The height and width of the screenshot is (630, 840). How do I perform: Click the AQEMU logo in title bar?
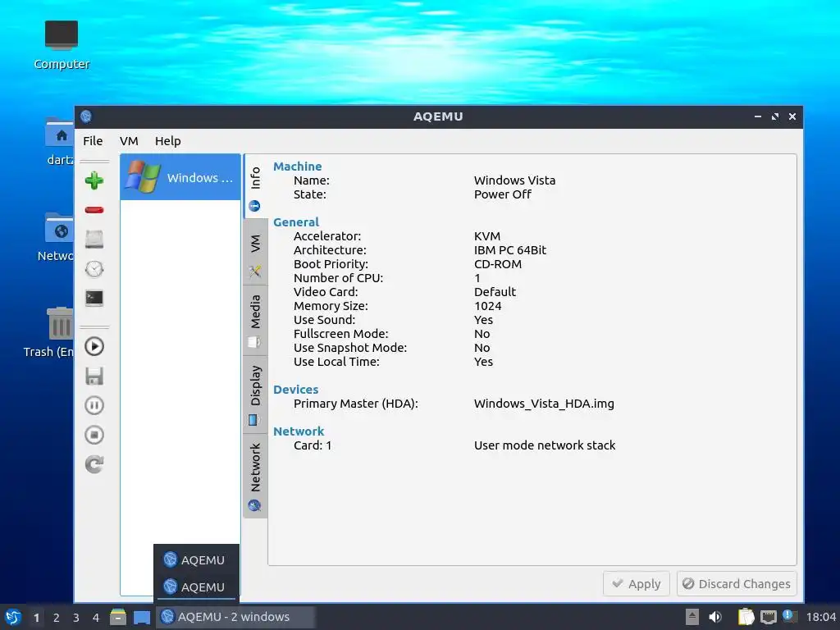tap(86, 116)
